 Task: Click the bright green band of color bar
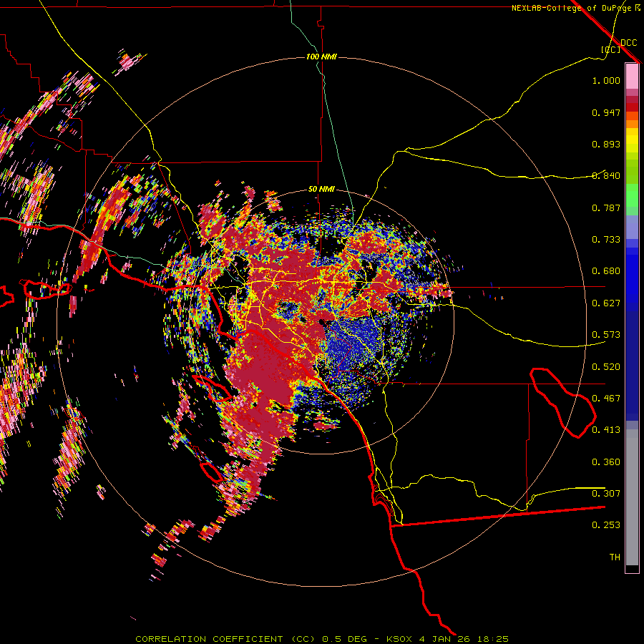coord(632,195)
